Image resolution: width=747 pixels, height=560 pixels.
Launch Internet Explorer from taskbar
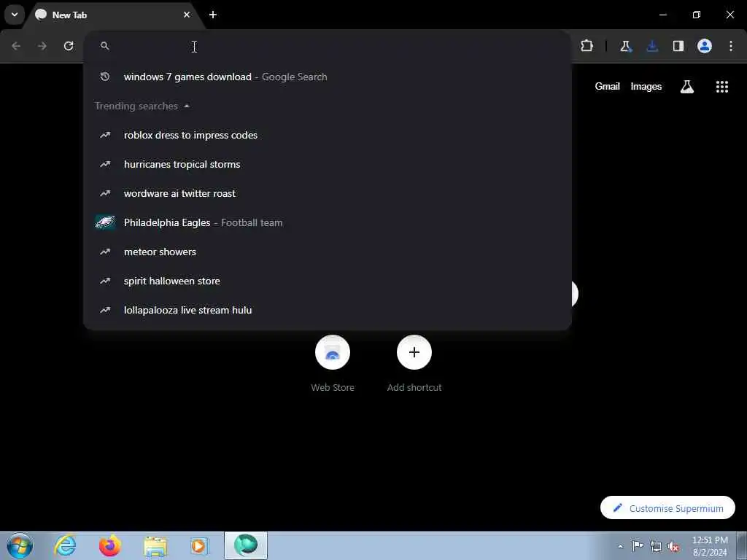tap(65, 545)
